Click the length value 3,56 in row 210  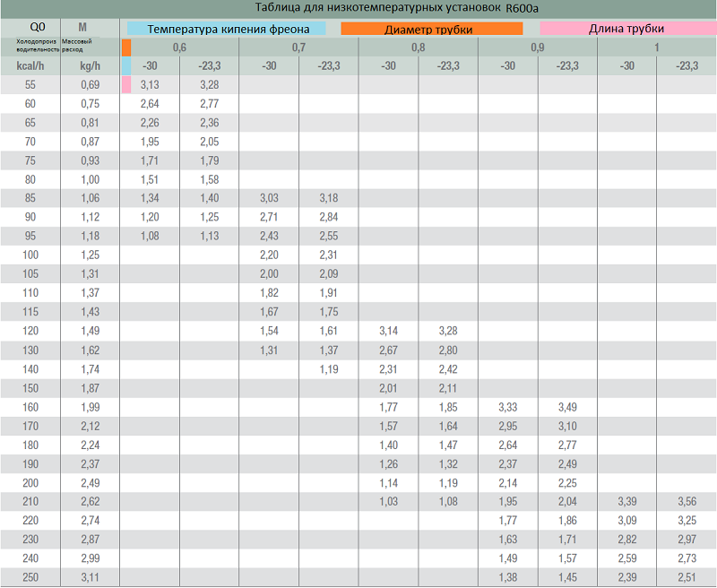(687, 502)
